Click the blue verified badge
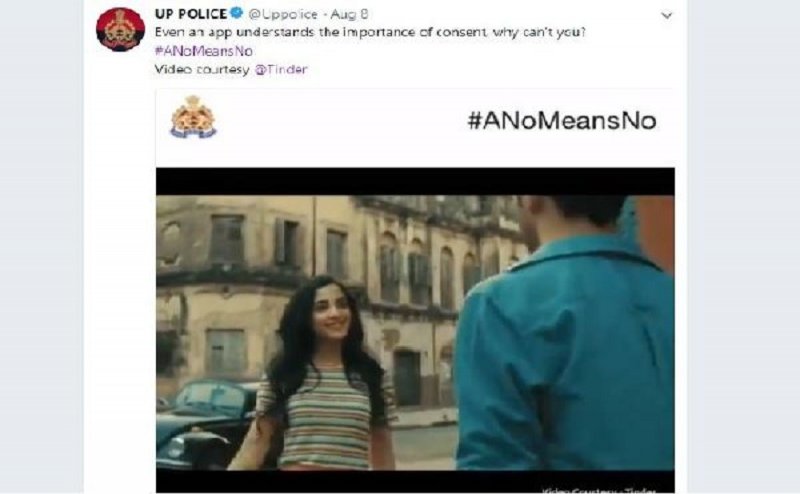Image resolution: width=800 pixels, height=494 pixels. pos(236,13)
